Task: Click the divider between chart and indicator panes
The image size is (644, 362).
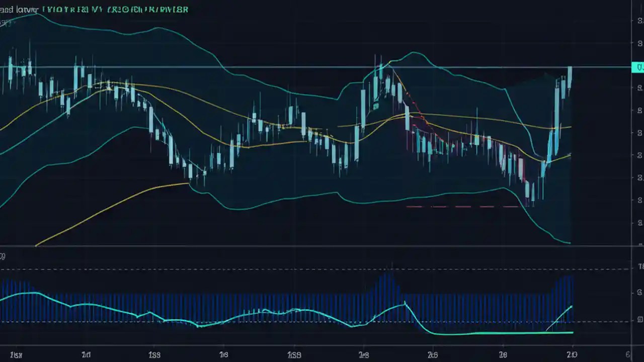Action: [322, 247]
